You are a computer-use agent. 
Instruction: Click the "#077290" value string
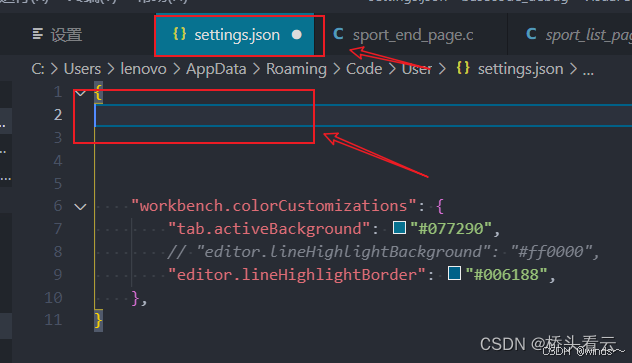point(451,229)
